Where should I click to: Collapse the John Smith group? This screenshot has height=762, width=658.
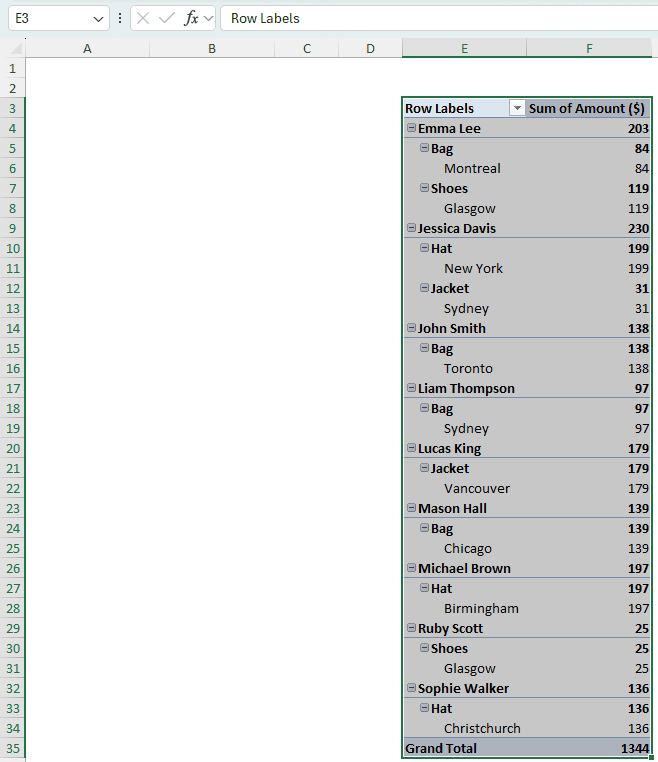(411, 328)
